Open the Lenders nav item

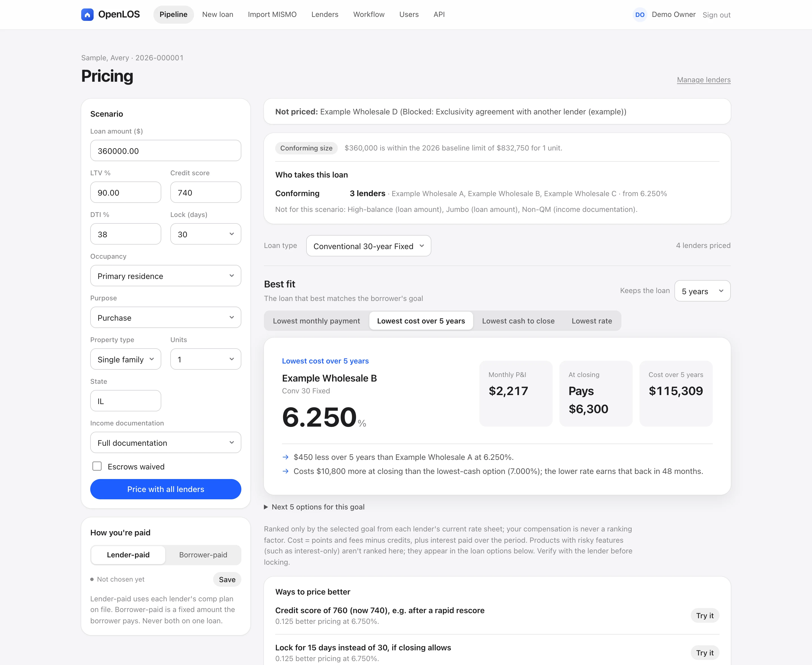(x=325, y=15)
